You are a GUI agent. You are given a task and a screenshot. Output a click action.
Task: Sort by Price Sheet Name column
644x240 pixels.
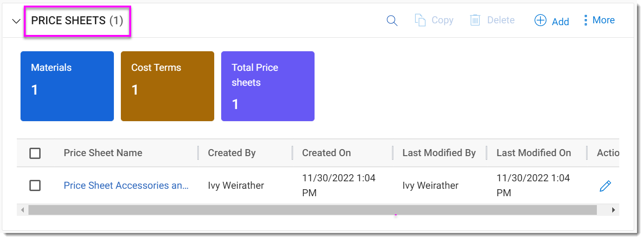point(103,153)
